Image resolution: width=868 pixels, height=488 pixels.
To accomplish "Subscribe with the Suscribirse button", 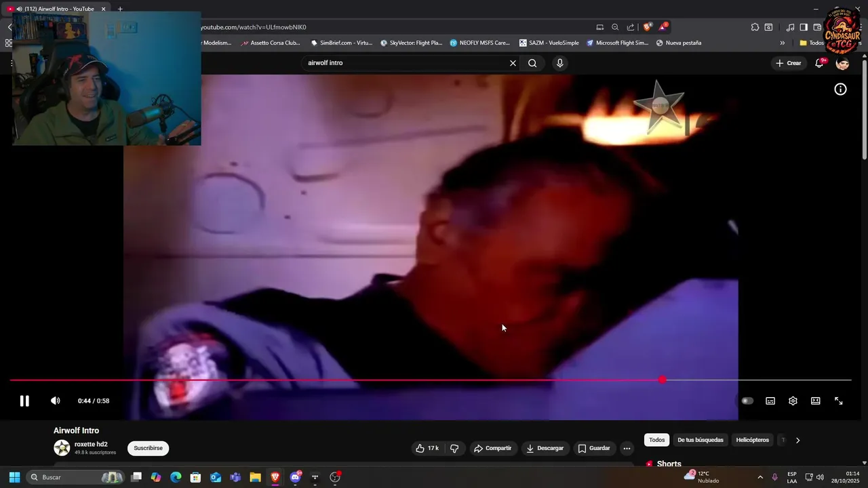I will point(148,448).
